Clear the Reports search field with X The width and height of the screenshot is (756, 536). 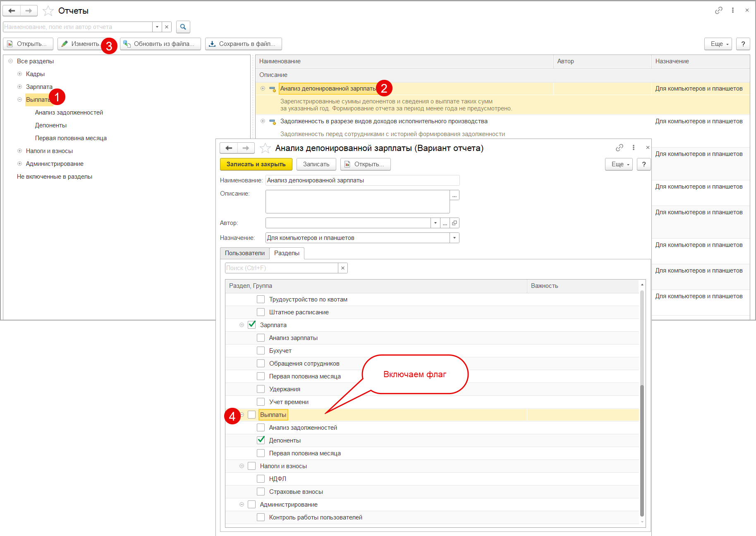[166, 27]
